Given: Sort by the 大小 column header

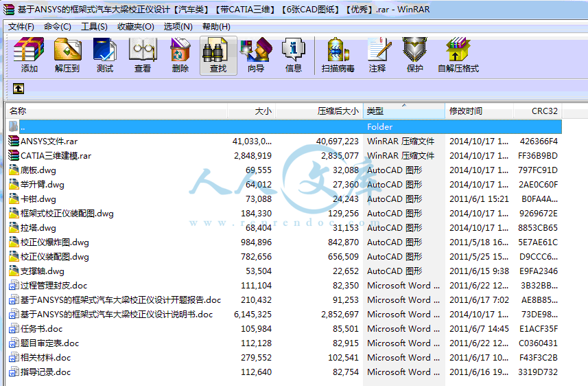Looking at the screenshot, I should pos(252,111).
